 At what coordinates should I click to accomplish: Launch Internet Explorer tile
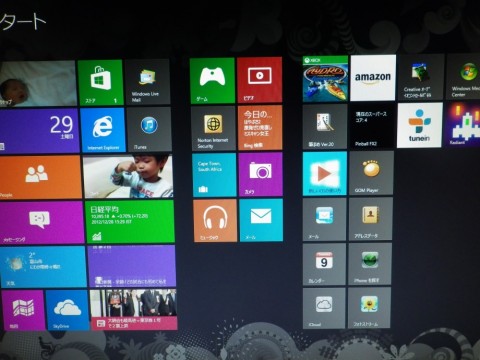(x=103, y=130)
